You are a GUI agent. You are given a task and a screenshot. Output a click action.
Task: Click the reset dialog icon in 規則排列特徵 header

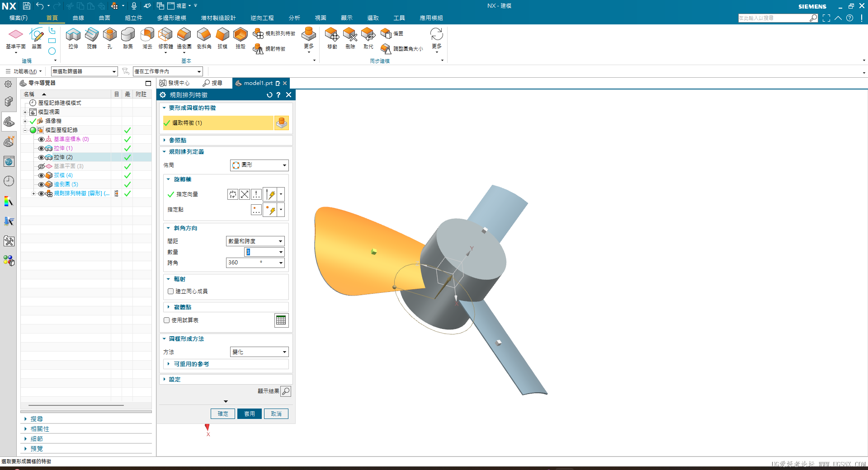pyautogui.click(x=269, y=95)
